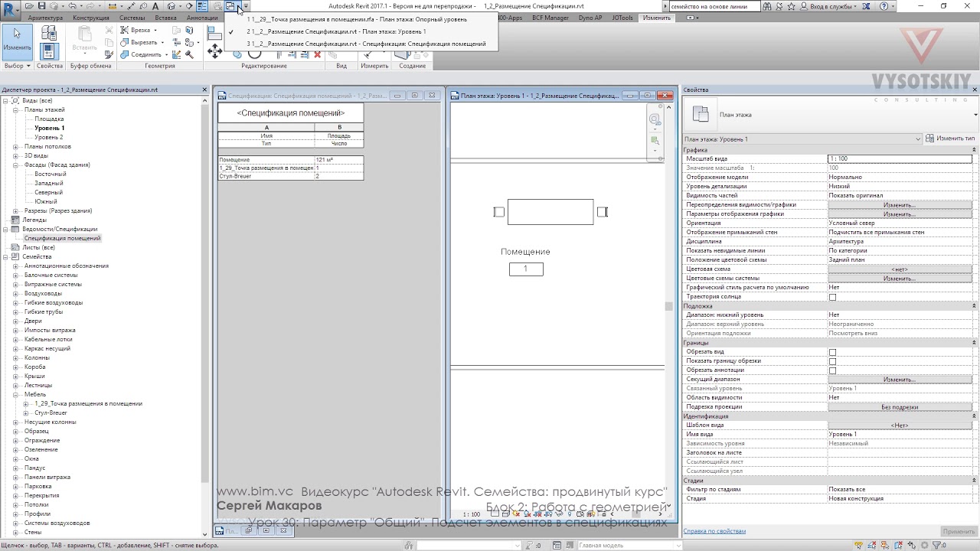This screenshot has width=980, height=551.
Task: Click the search field 'семейство на основе линии'
Action: click(x=714, y=6)
